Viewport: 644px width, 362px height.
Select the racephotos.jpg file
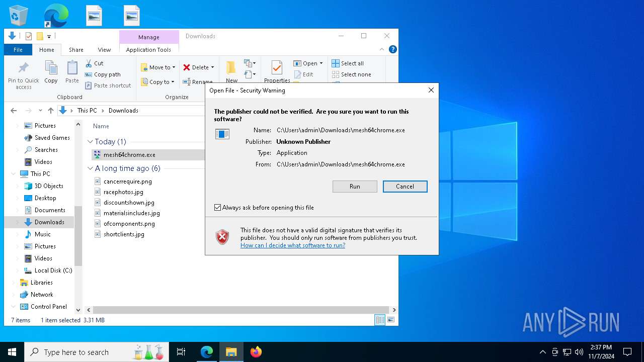click(x=123, y=192)
